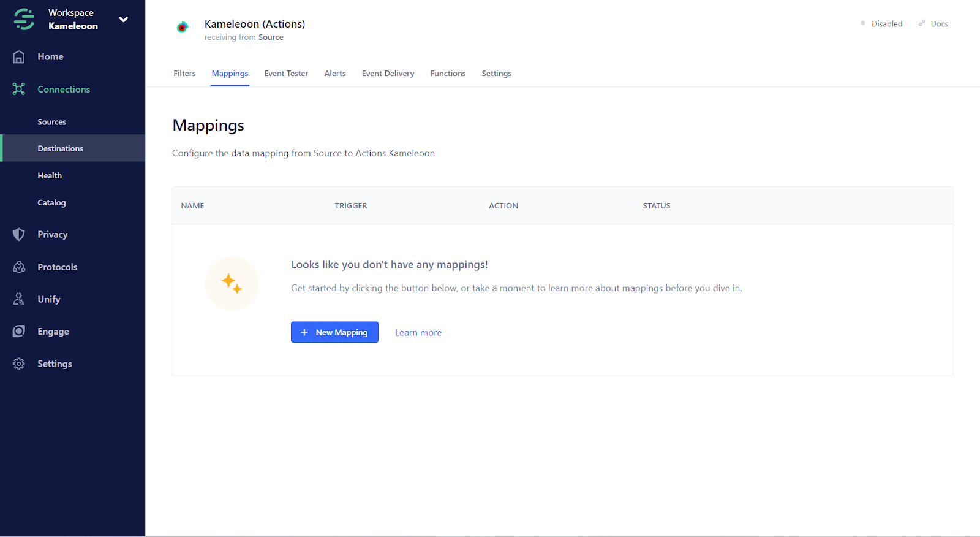Click the Mappings page heading
The width and height of the screenshot is (980, 537).
[208, 126]
